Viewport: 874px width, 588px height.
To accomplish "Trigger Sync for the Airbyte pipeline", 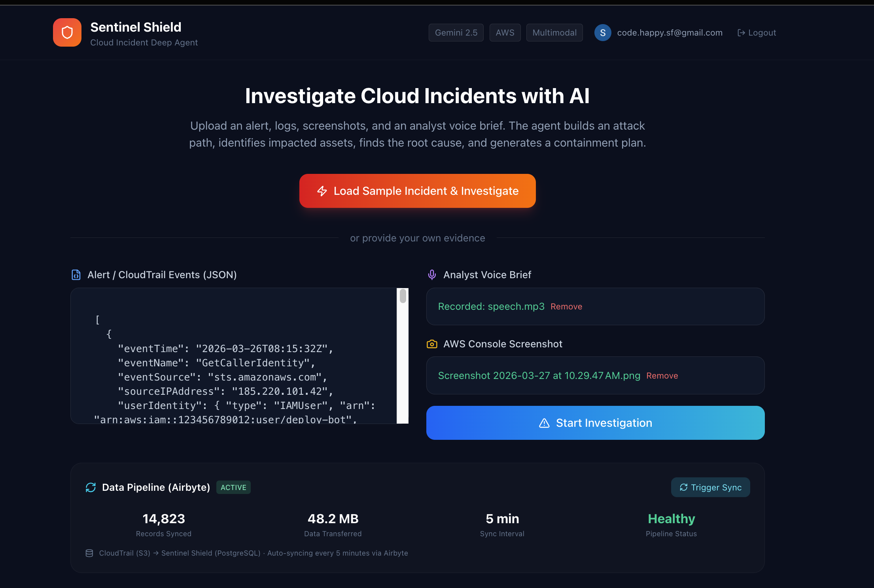I will pos(710,487).
